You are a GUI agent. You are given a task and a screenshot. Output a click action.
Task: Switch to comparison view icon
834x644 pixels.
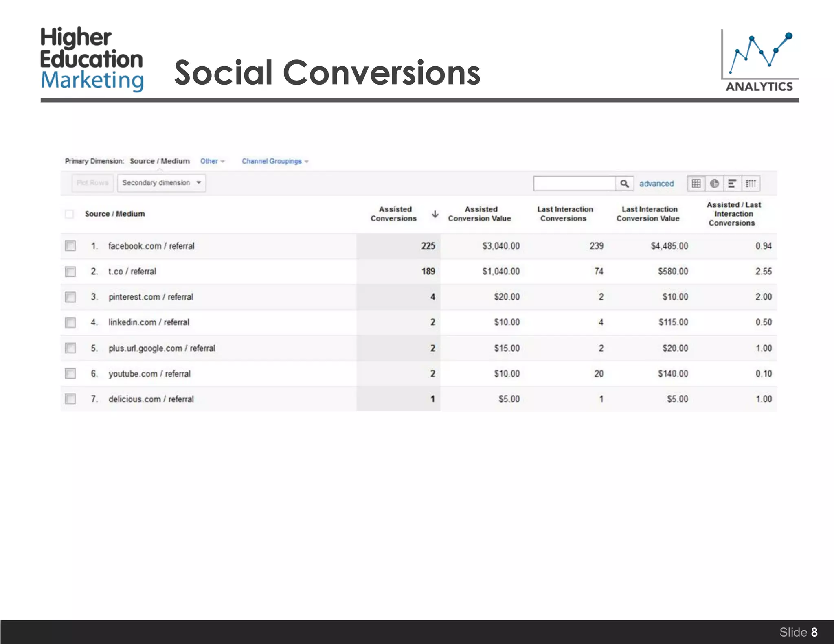(x=751, y=184)
